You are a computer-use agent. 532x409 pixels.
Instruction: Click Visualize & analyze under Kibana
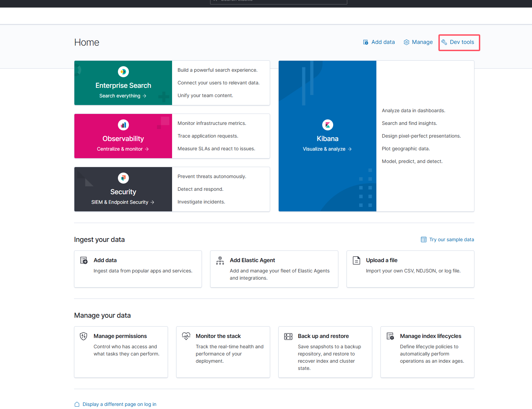[x=327, y=149]
